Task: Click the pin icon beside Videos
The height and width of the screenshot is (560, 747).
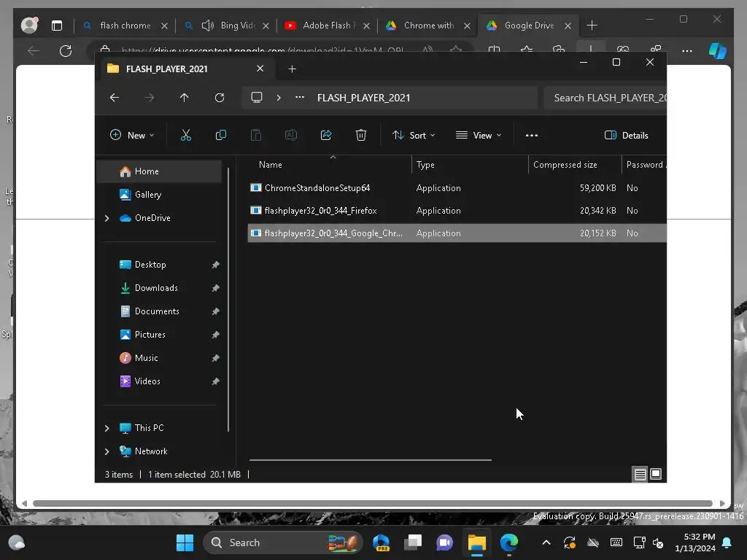Action: tap(215, 381)
